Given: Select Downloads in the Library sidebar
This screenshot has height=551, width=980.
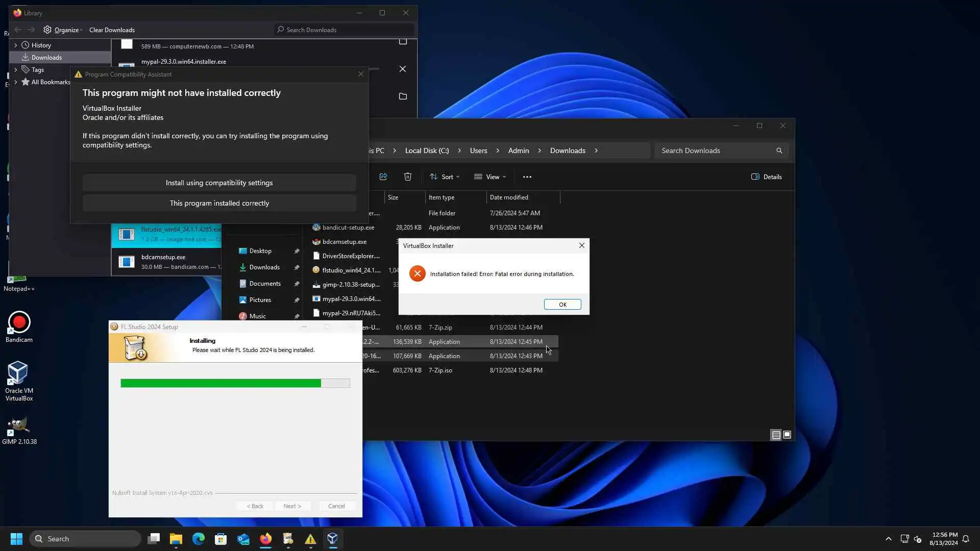Looking at the screenshot, I should click(46, 58).
